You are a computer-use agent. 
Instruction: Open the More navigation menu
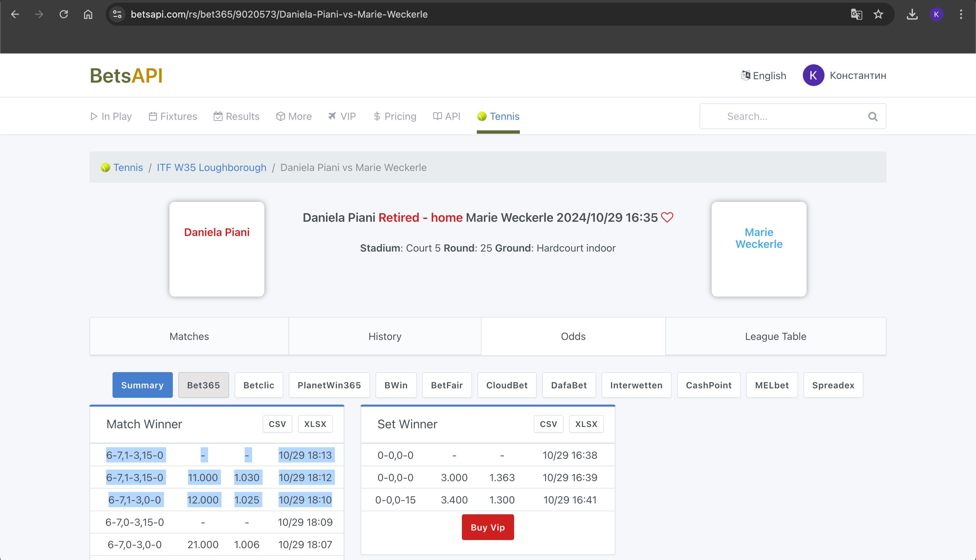[294, 116]
